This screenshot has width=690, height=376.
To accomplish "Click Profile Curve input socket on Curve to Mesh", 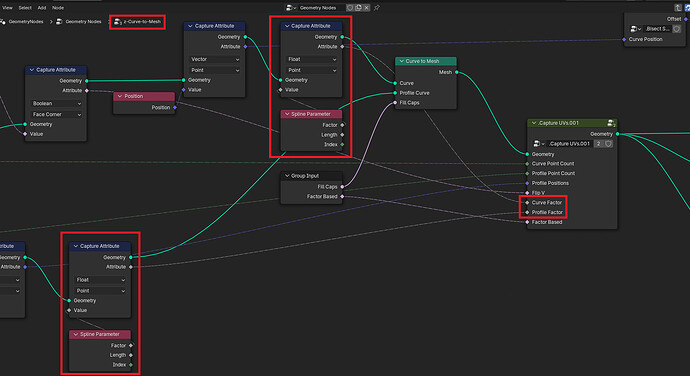I will coord(395,93).
